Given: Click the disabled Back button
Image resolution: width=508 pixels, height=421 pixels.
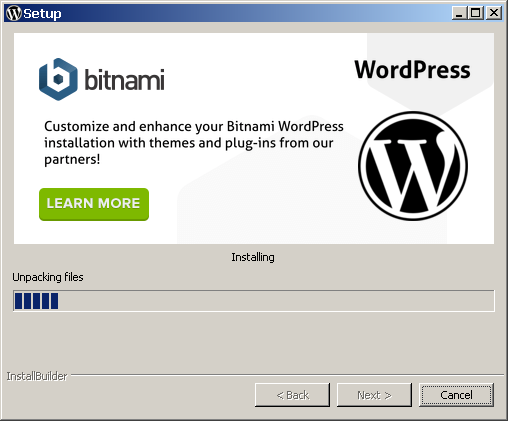Looking at the screenshot, I should tap(292, 395).
